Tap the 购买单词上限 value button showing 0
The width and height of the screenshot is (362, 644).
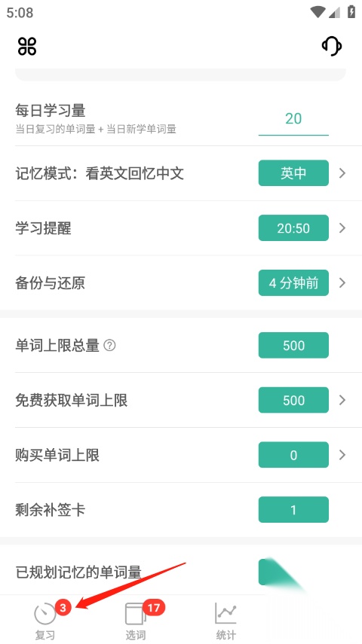(x=293, y=455)
